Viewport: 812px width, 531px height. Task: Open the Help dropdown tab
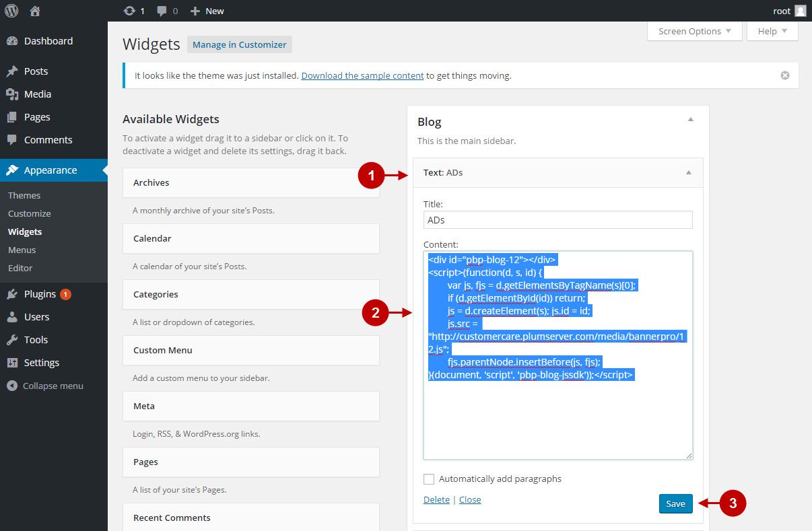pos(772,32)
